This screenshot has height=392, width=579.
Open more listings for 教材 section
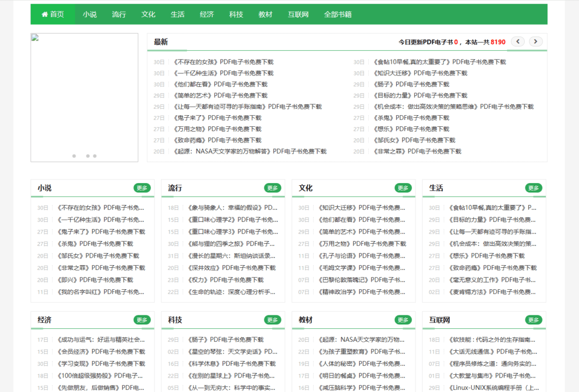click(x=403, y=320)
